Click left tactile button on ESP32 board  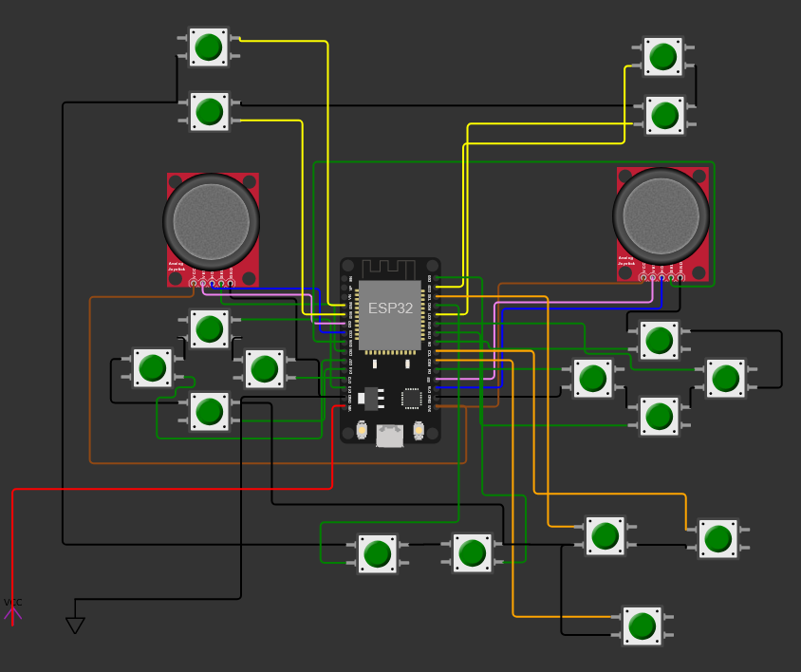click(x=362, y=430)
